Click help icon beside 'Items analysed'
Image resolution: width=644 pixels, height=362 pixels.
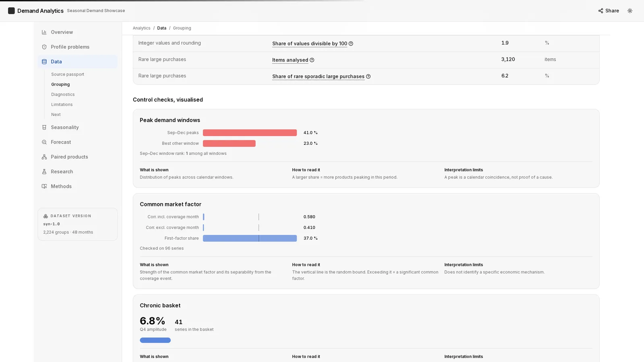tap(312, 60)
